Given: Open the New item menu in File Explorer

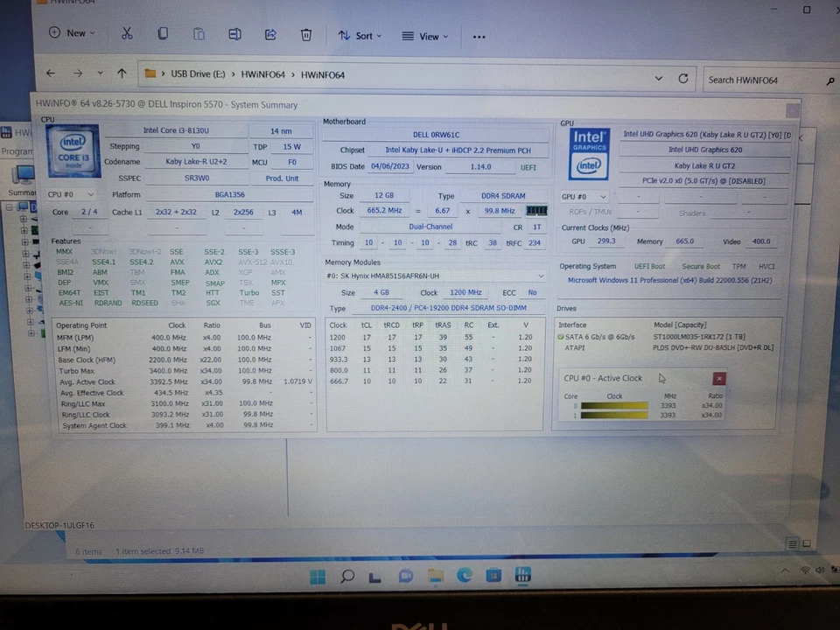Looking at the screenshot, I should pos(72,33).
